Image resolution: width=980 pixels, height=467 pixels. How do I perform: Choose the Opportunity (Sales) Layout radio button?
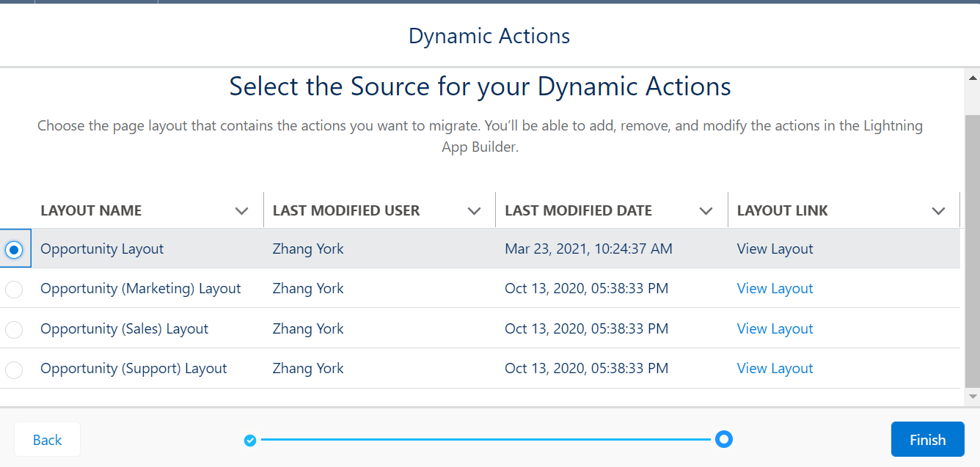pyautogui.click(x=13, y=329)
